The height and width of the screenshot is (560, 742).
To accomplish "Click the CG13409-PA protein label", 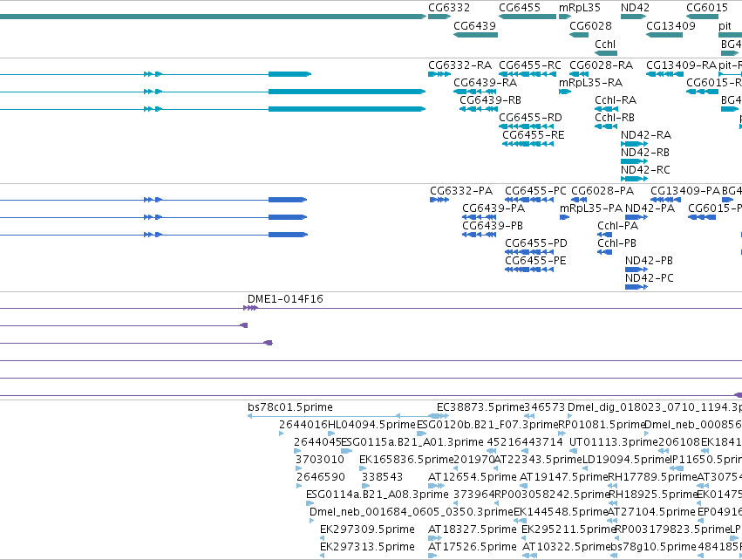I will tap(685, 191).
